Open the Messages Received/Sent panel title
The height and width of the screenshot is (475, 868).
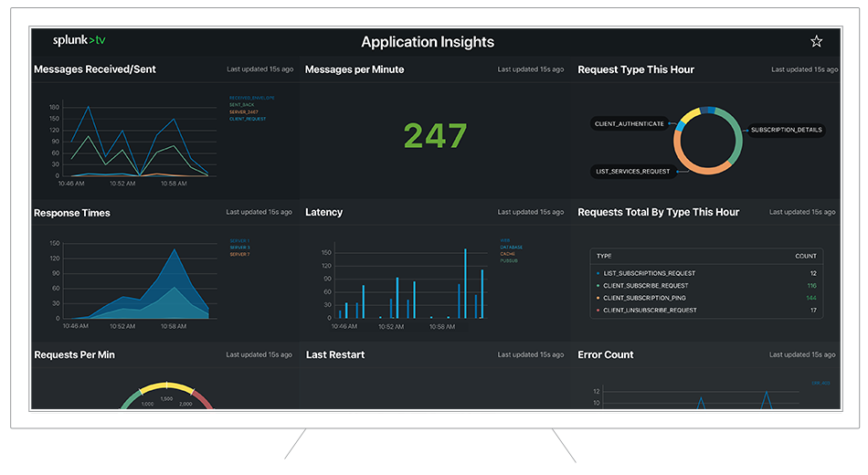point(95,69)
